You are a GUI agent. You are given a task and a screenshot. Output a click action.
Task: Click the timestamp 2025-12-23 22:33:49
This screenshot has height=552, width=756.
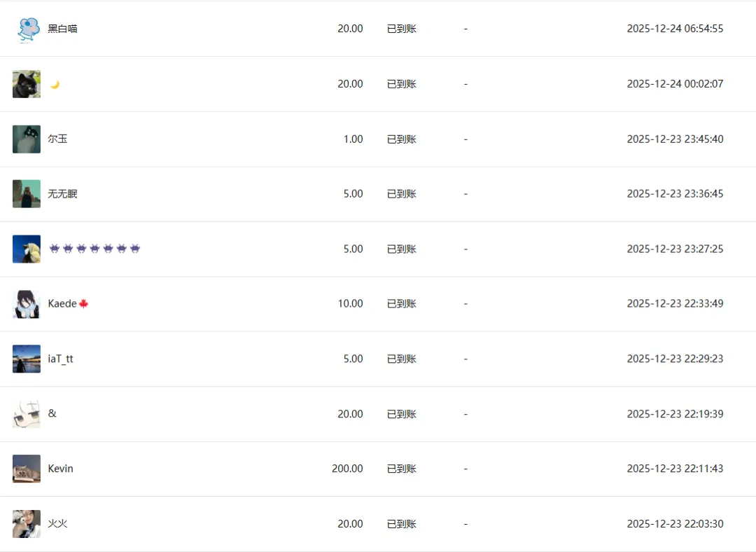click(x=675, y=304)
